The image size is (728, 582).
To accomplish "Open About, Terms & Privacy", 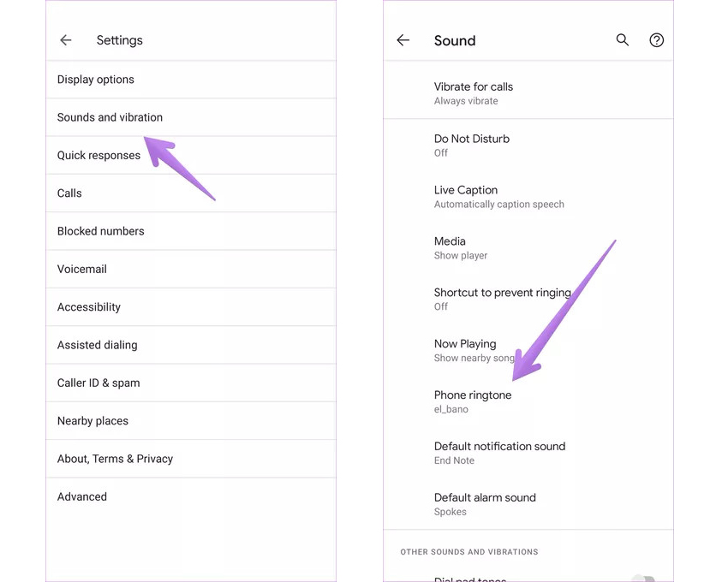I will coord(115,459).
